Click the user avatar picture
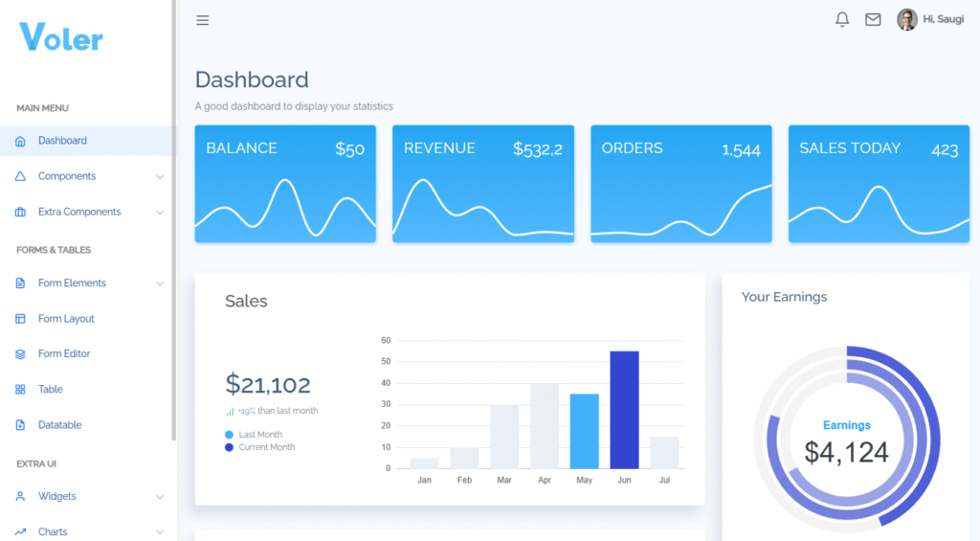 (906, 19)
